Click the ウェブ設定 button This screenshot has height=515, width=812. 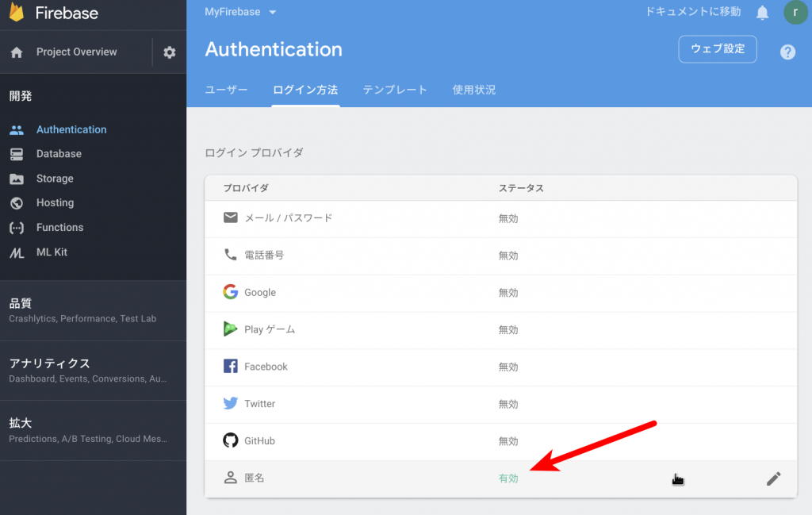point(717,48)
